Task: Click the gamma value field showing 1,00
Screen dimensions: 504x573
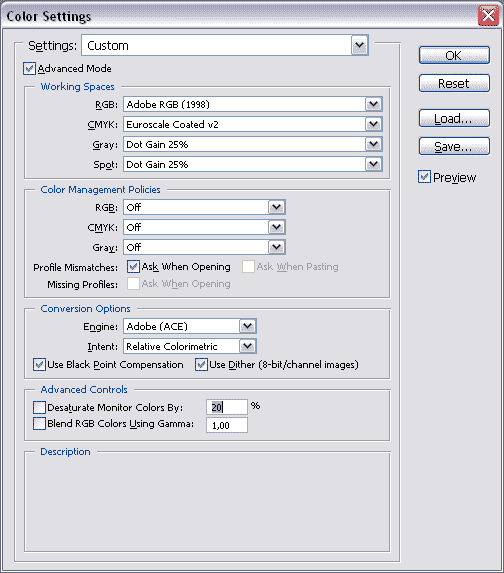Action: click(x=227, y=425)
